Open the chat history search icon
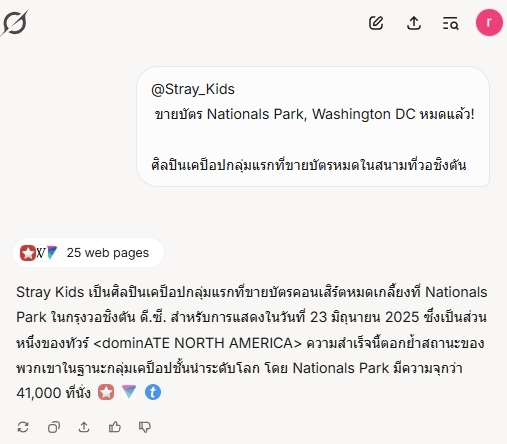 click(451, 23)
